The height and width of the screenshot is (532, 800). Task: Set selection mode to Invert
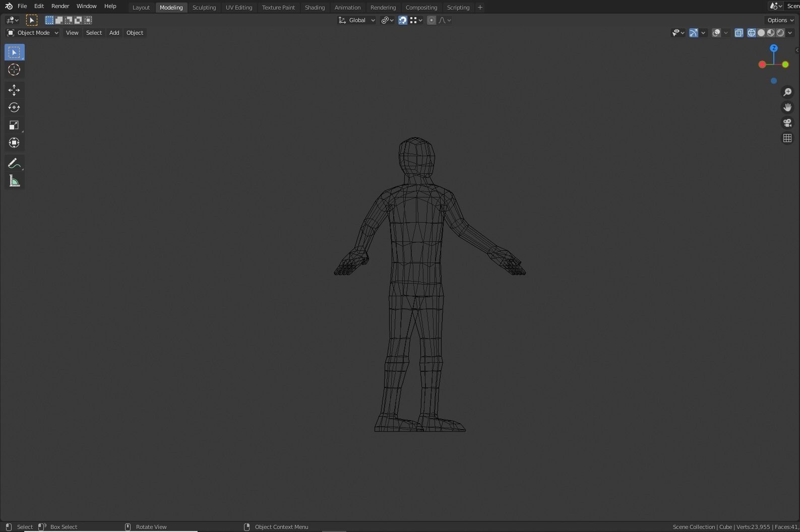(x=78, y=20)
